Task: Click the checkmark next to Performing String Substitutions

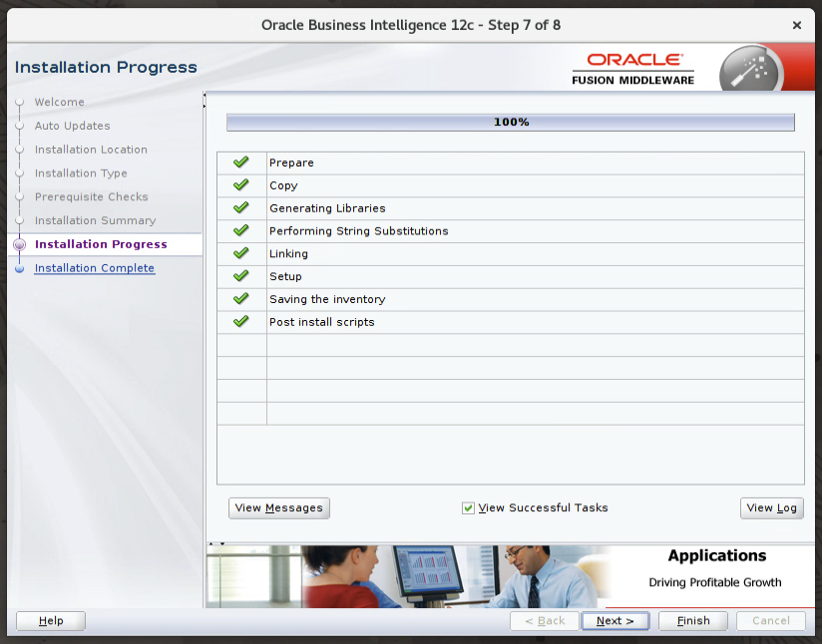Action: click(x=241, y=230)
